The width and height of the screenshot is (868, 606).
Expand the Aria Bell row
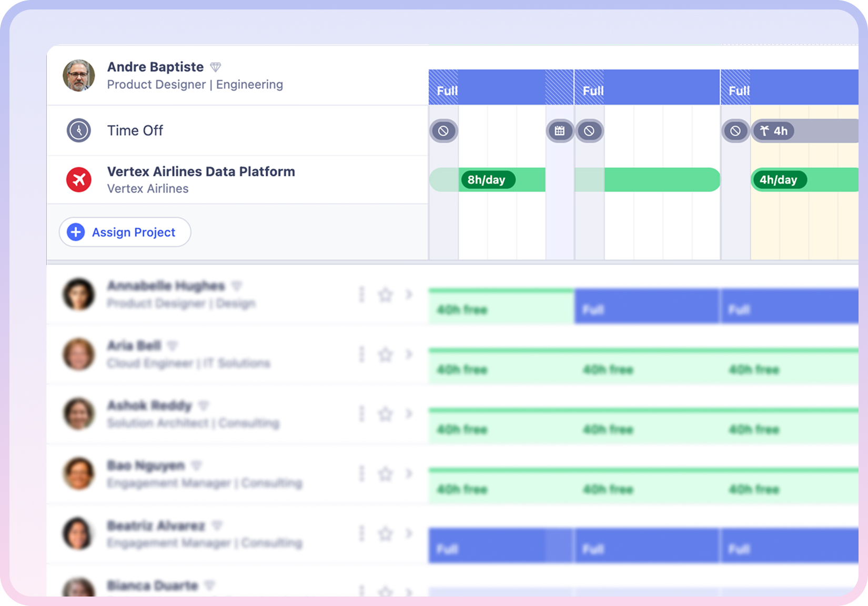[409, 355]
